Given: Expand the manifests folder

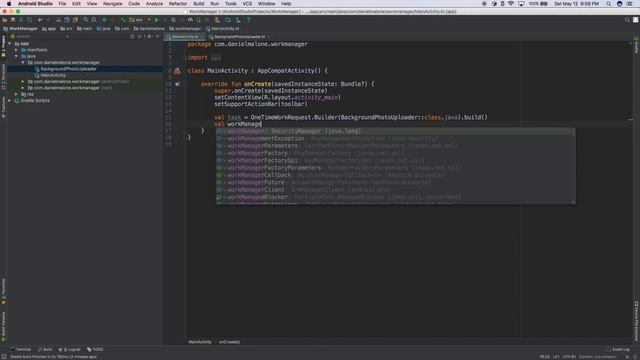Looking at the screenshot, I should 16,50.
